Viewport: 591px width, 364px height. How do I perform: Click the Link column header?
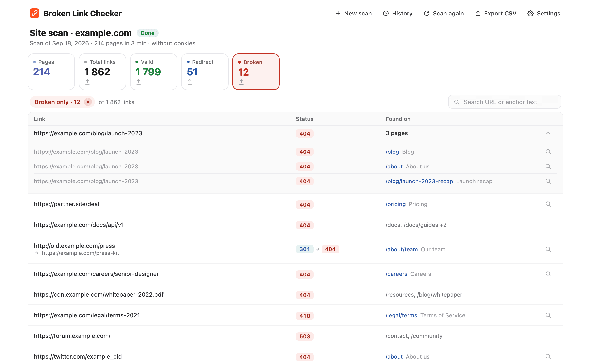pyautogui.click(x=39, y=119)
